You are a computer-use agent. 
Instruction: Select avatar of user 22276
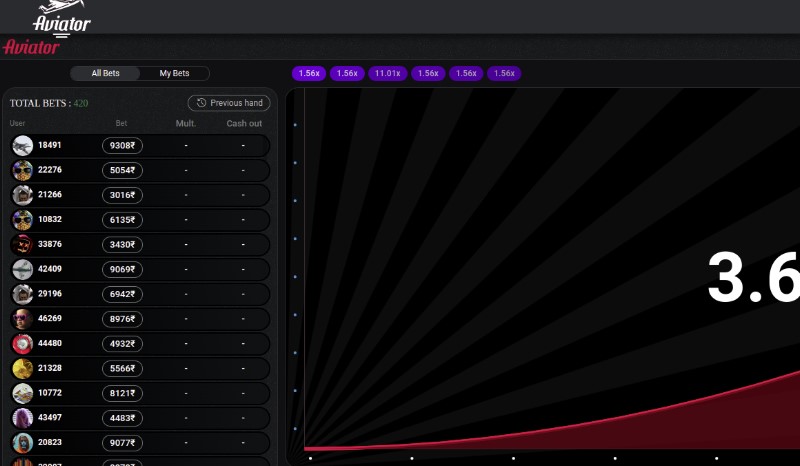click(x=22, y=170)
